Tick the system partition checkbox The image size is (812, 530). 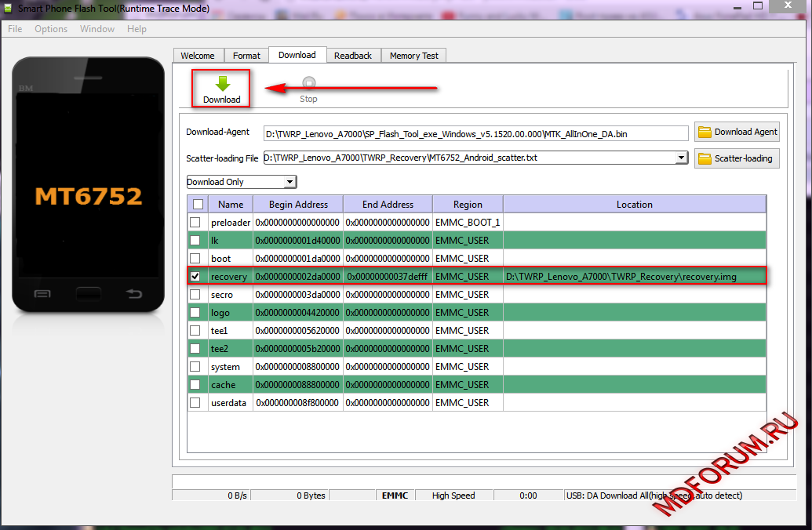pyautogui.click(x=195, y=367)
